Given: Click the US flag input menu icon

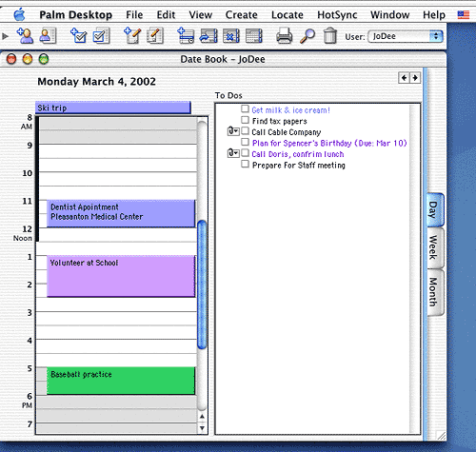Looking at the screenshot, I should (x=464, y=14).
